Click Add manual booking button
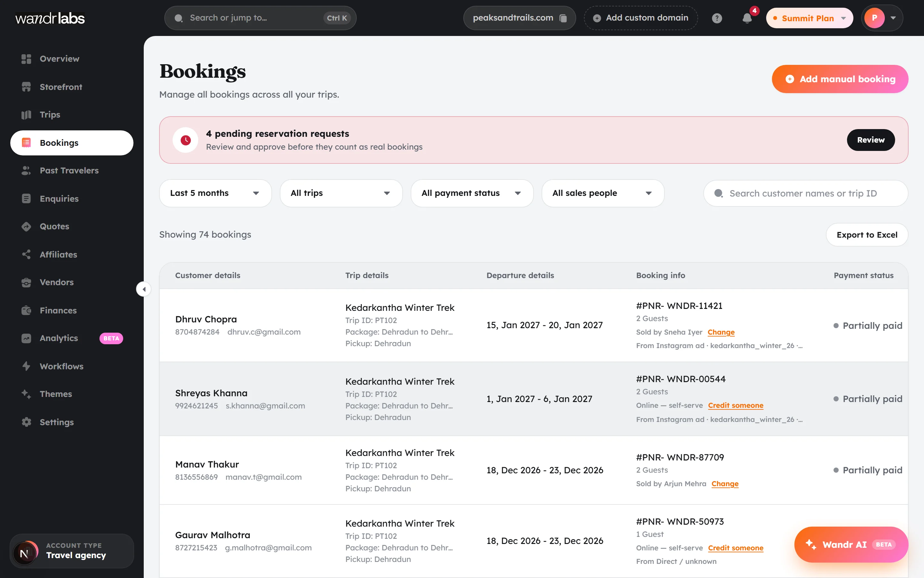924x578 pixels. (840, 79)
